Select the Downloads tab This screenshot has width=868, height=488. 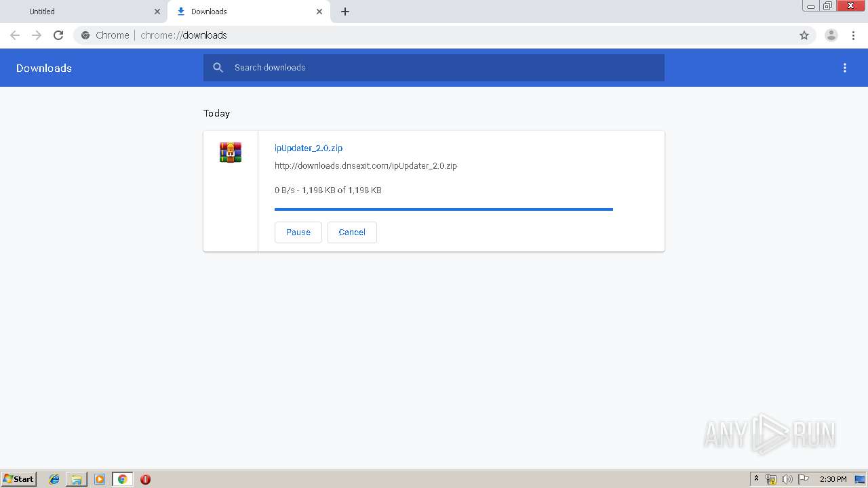(x=248, y=12)
